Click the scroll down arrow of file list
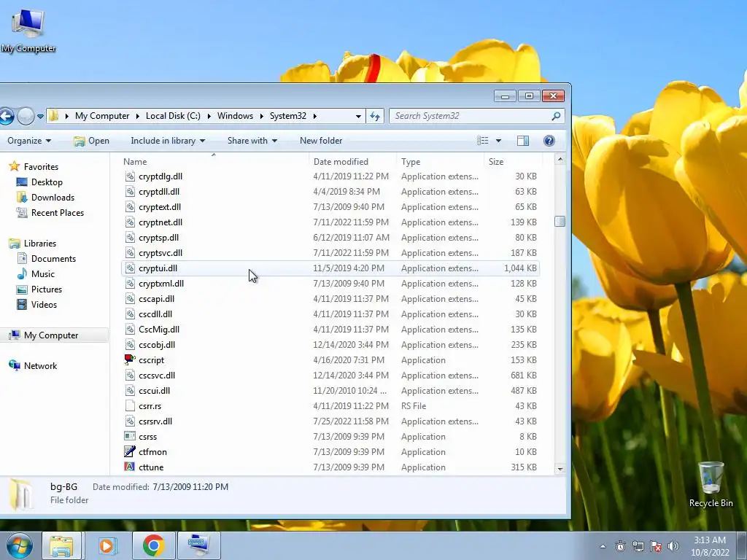 [x=560, y=469]
